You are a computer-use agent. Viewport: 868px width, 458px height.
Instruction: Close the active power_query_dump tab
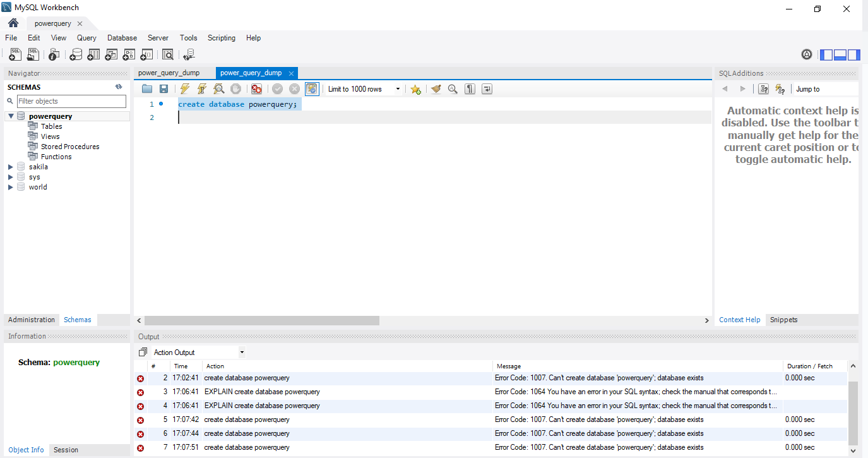pos(291,73)
